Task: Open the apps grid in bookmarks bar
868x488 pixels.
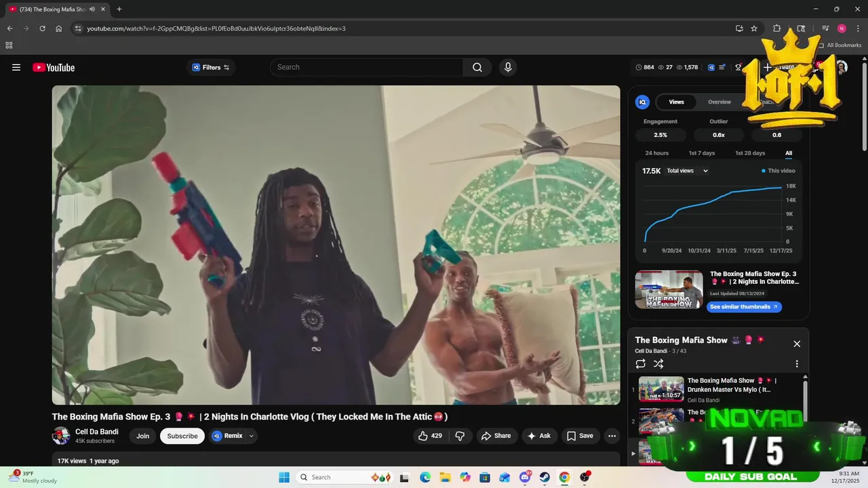Action: click(9, 45)
